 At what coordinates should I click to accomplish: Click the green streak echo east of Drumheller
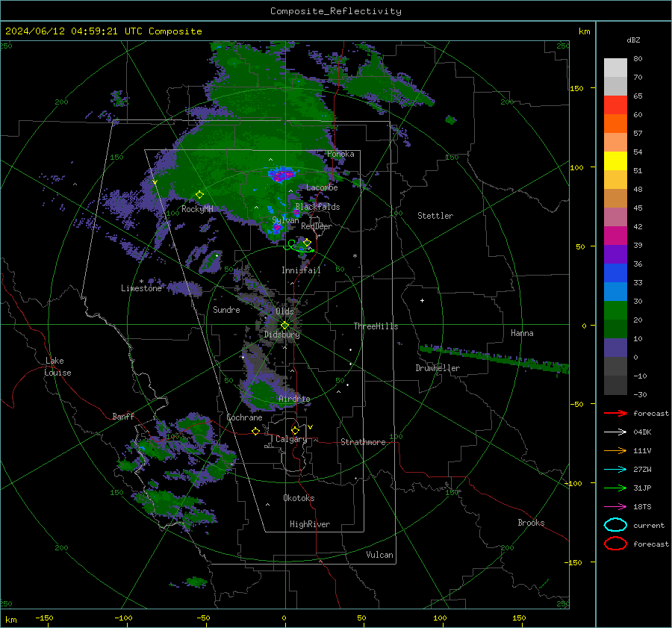494,358
